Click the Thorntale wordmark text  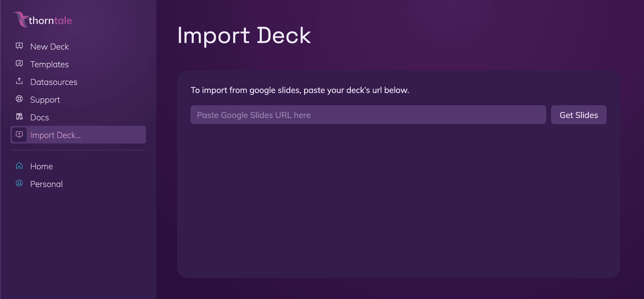point(50,20)
